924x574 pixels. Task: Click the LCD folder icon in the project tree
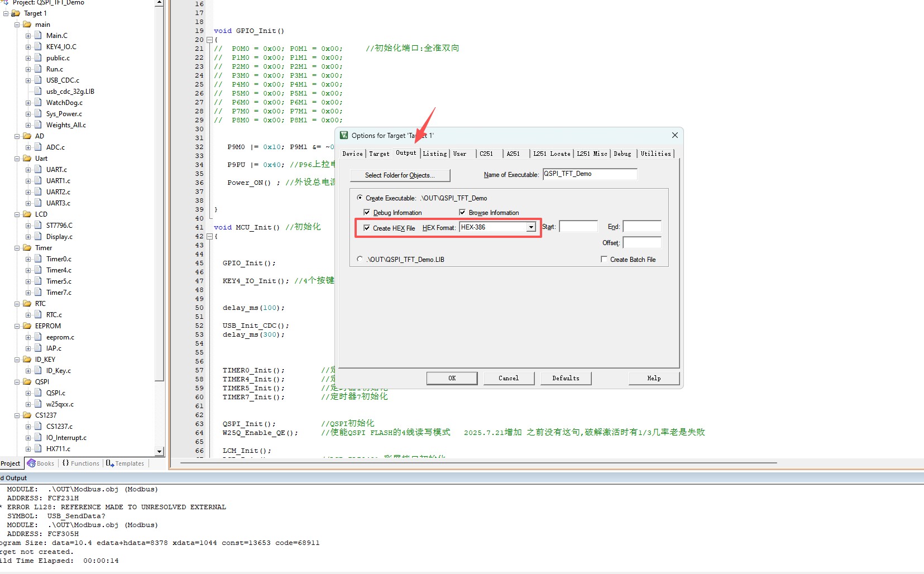coord(27,214)
